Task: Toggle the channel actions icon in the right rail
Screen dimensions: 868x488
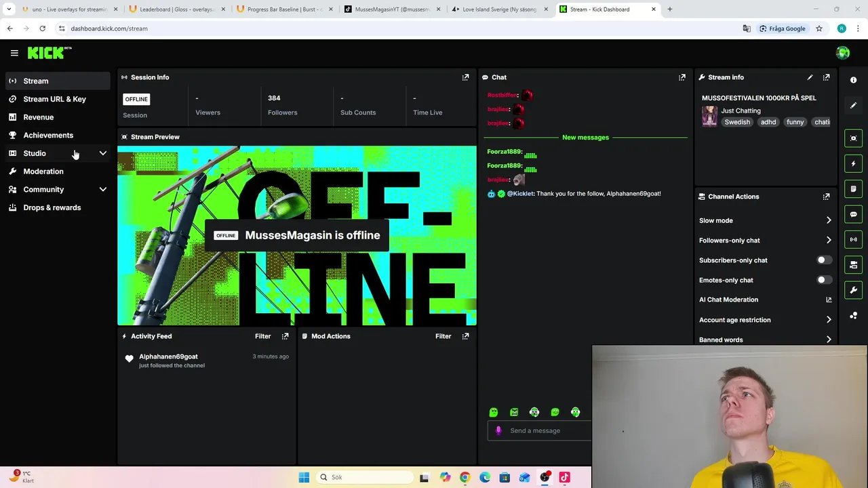Action: coord(853,264)
